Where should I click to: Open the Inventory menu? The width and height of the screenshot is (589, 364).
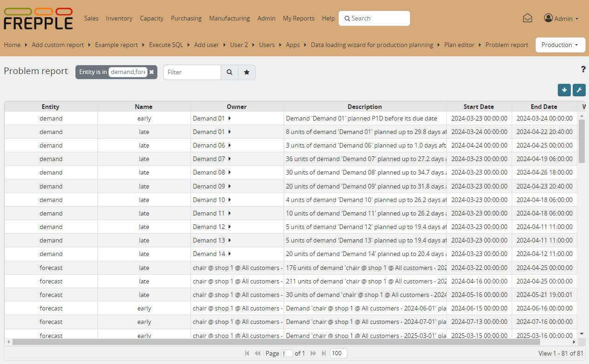point(119,18)
